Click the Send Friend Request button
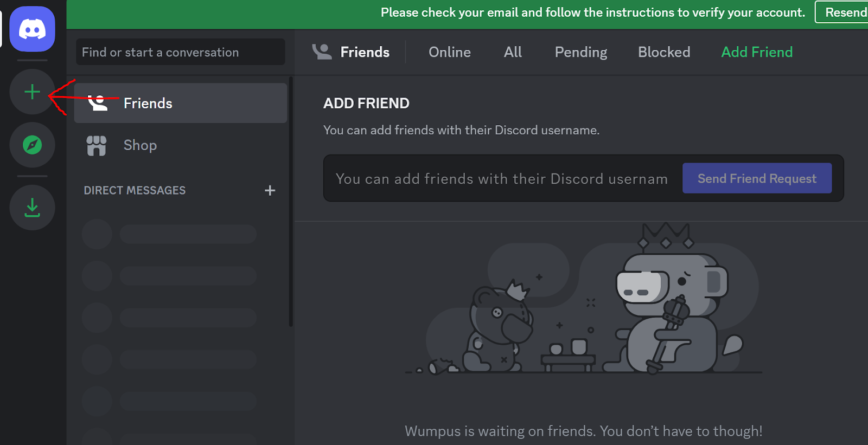The height and width of the screenshot is (445, 868). pyautogui.click(x=757, y=178)
